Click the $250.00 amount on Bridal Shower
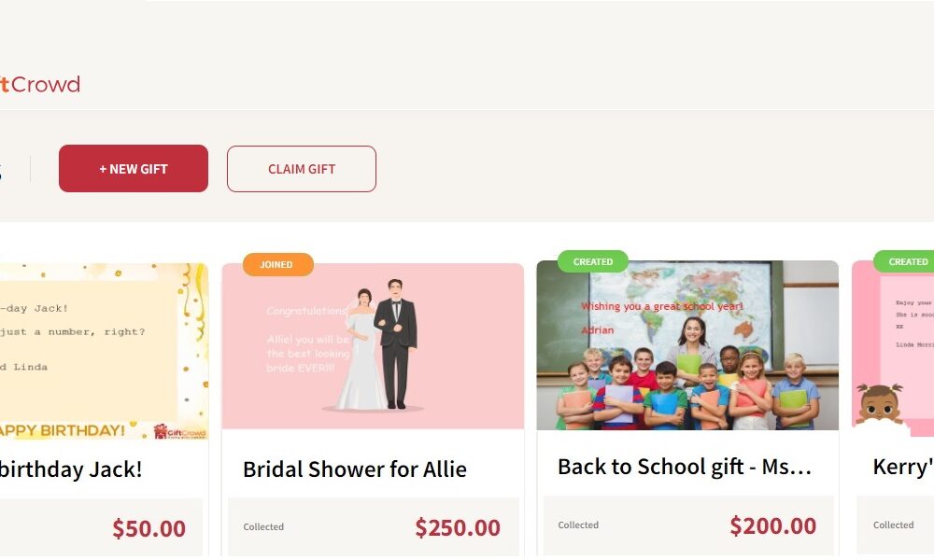934x560 pixels. click(458, 527)
